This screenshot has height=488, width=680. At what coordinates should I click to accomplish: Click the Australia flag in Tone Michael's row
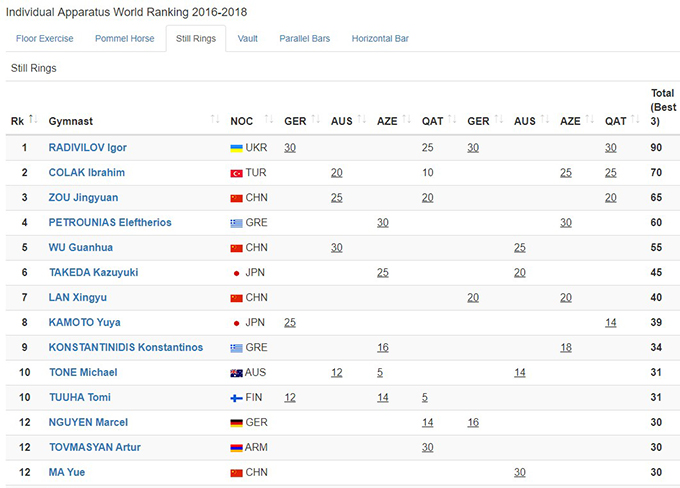pos(236,373)
